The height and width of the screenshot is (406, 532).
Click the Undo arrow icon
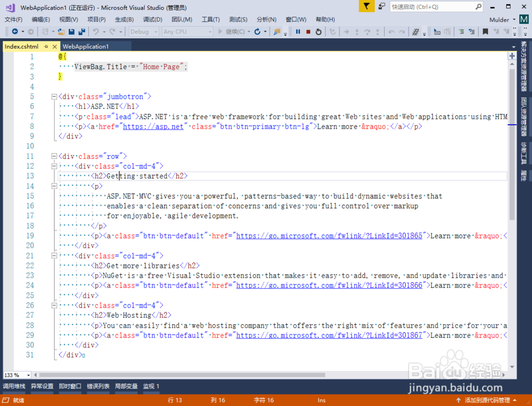96,31
